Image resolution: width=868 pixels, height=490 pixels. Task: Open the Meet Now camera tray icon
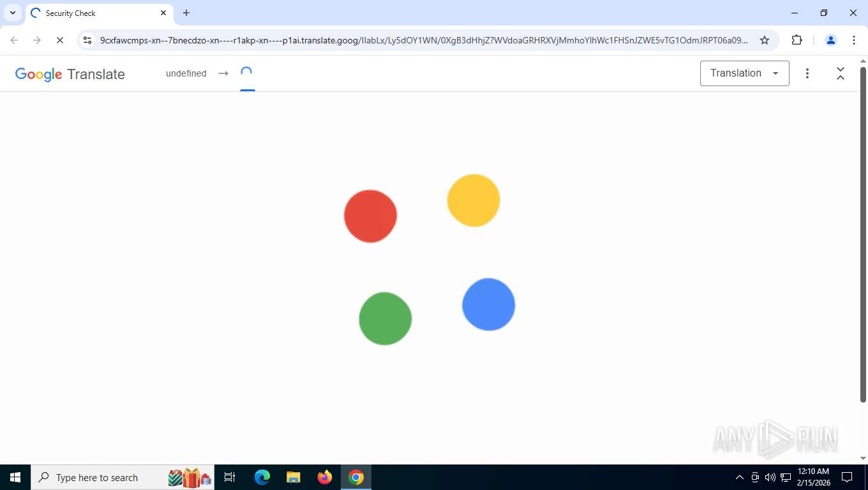click(x=755, y=477)
